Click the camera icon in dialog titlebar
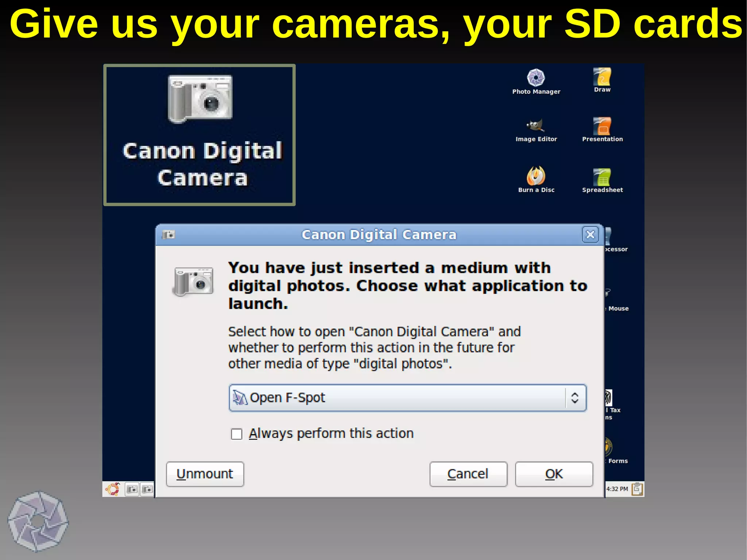This screenshot has width=747, height=560. pyautogui.click(x=169, y=235)
